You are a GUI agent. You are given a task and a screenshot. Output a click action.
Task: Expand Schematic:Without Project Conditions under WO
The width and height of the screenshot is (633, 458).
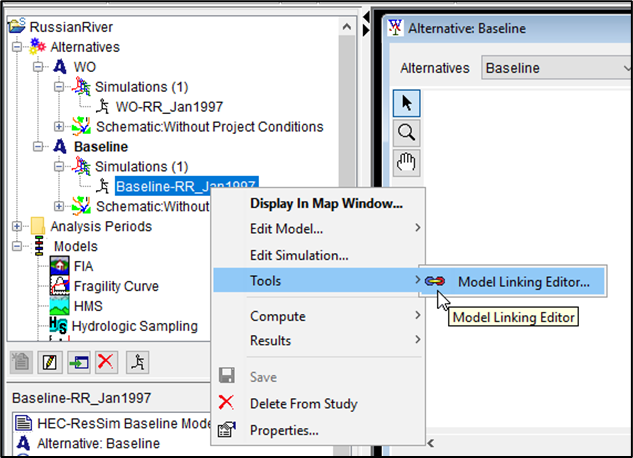[59, 127]
